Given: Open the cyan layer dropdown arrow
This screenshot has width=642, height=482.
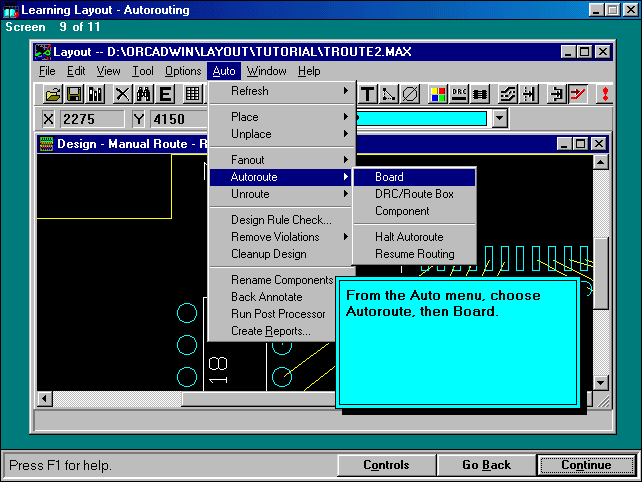Looking at the screenshot, I should (500, 119).
